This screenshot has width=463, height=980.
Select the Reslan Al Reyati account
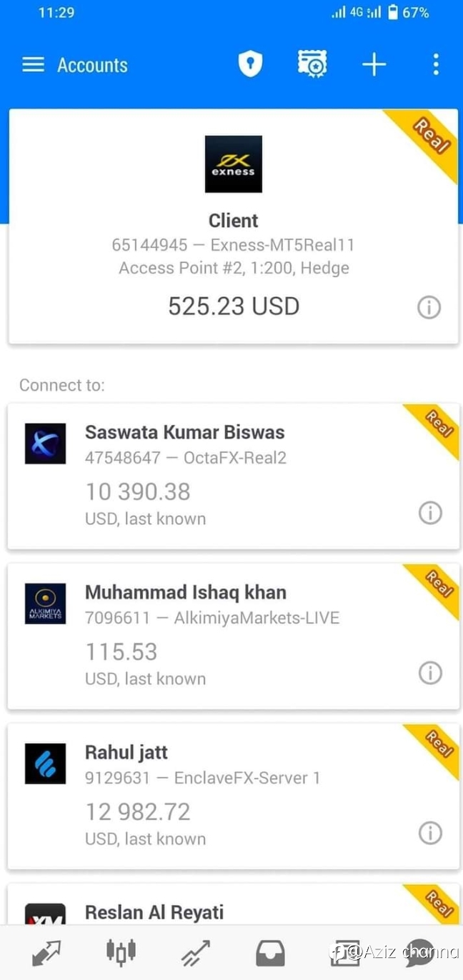pyautogui.click(x=233, y=904)
